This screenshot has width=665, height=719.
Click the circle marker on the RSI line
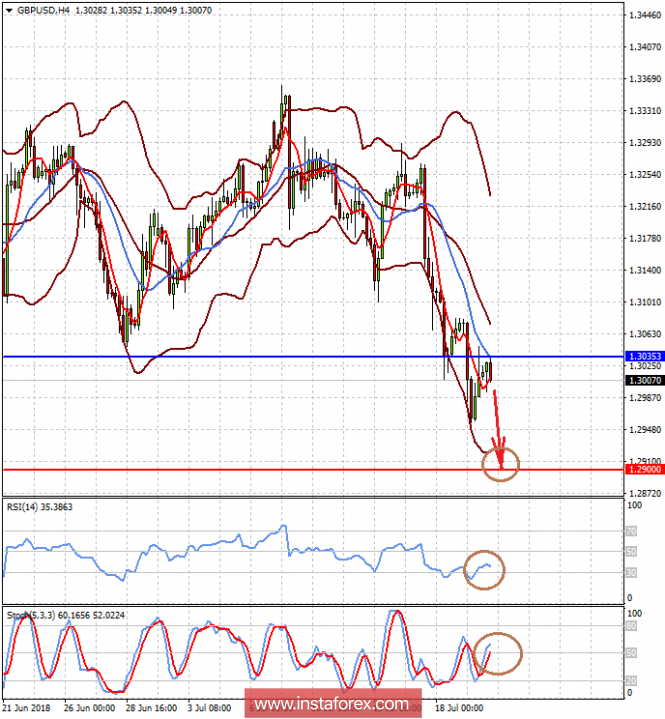pos(485,569)
